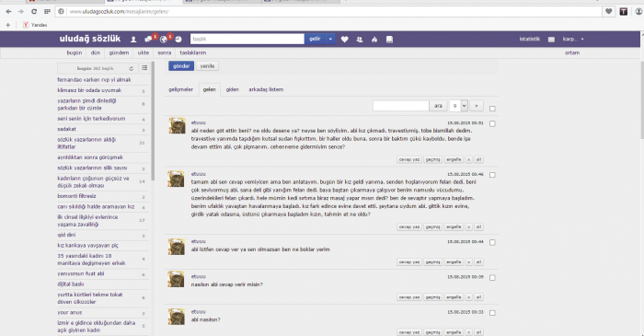Click etuuu avatar on the 00:46 message
644x336 pixels.
tap(177, 179)
